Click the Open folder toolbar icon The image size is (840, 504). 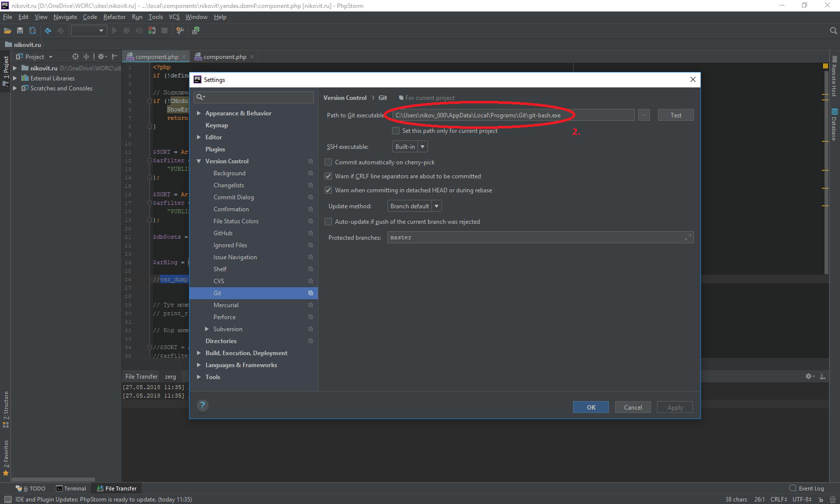(x=7, y=30)
